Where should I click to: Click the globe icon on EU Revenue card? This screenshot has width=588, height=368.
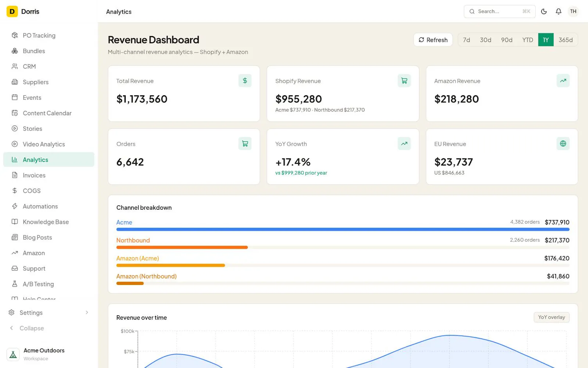[563, 144]
